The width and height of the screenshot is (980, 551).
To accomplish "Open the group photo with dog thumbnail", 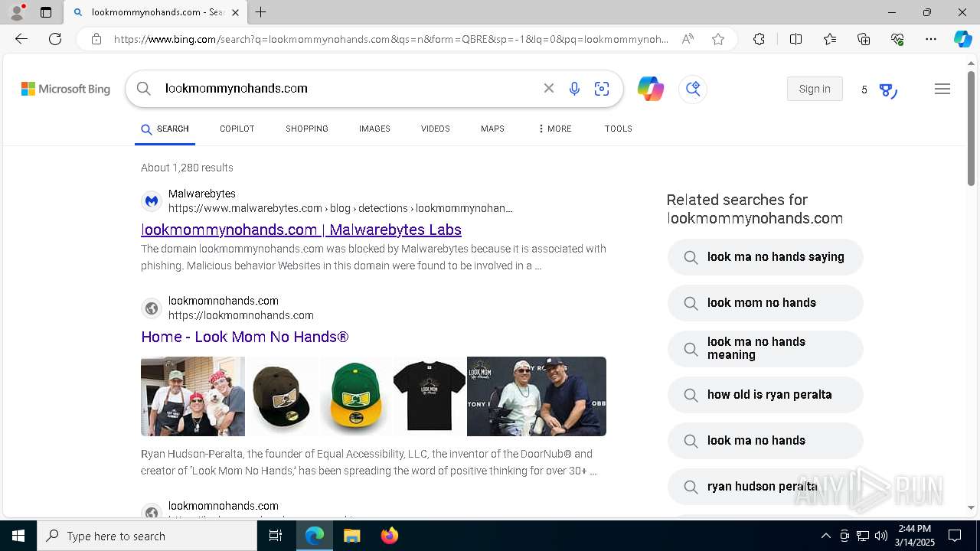I will point(193,396).
